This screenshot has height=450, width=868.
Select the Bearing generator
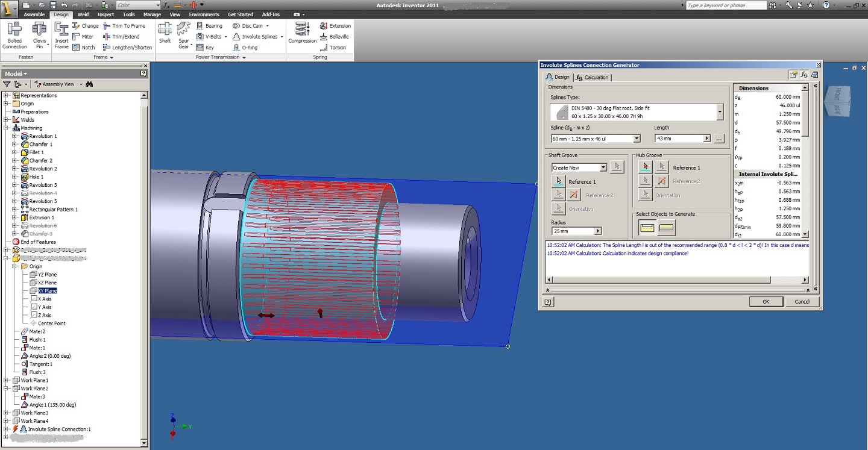[209, 26]
